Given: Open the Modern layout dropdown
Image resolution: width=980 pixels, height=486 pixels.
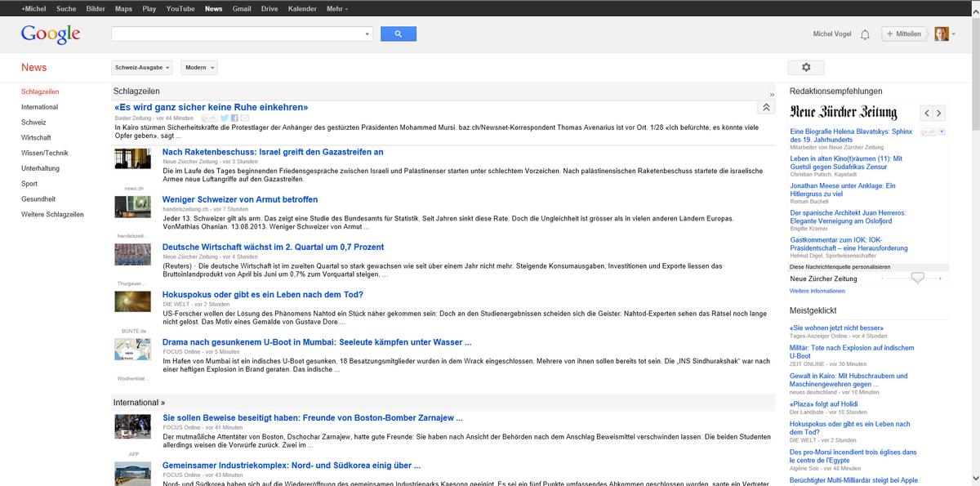Looking at the screenshot, I should click(x=199, y=68).
